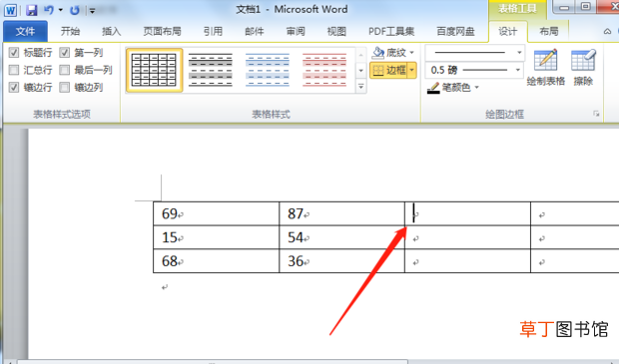Restore down the Word window
The width and height of the screenshot is (619, 364).
click(586, 7)
